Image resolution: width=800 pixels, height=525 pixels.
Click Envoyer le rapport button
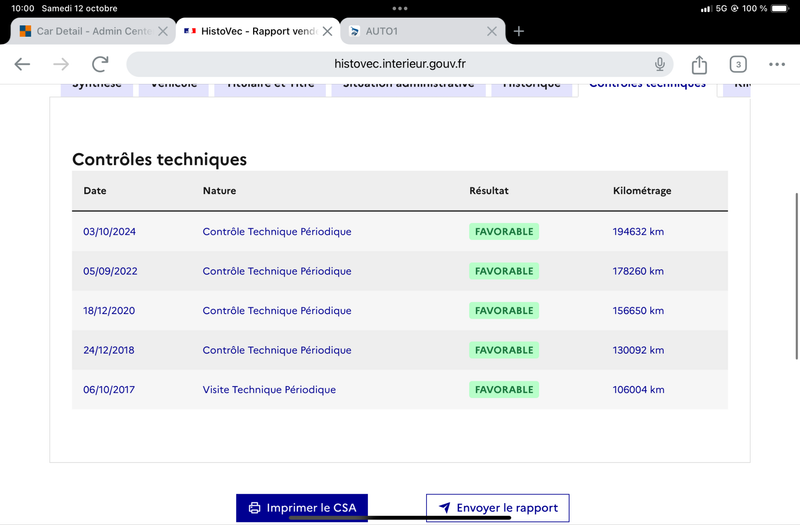click(498, 508)
